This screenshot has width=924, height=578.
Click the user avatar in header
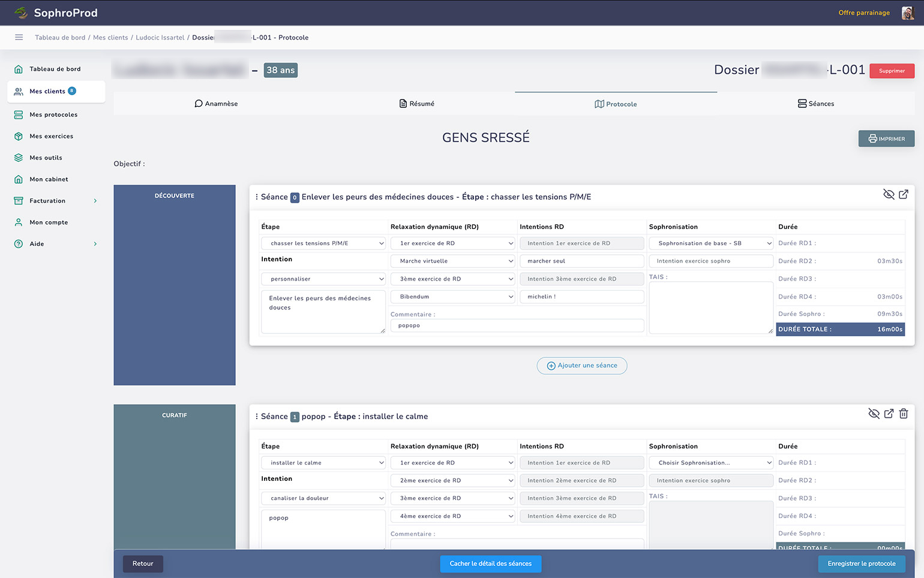tap(907, 13)
